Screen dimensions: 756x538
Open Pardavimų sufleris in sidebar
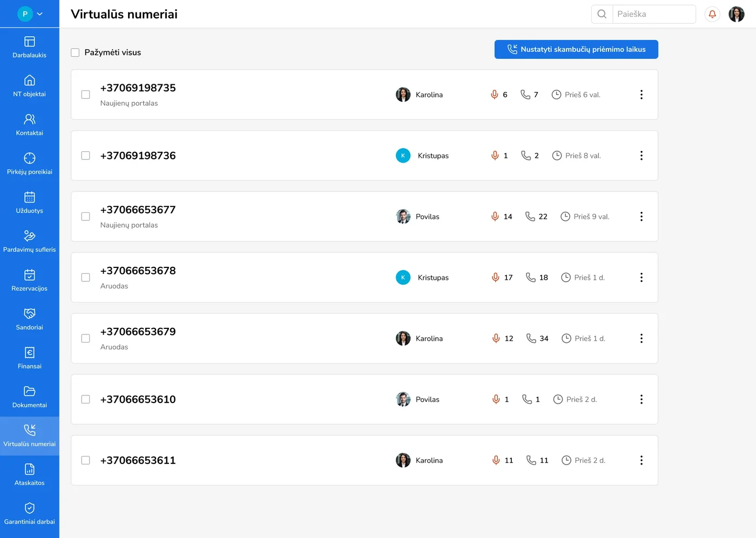[x=30, y=241]
